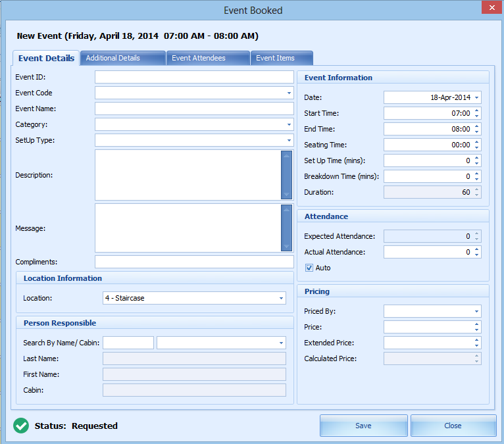The width and height of the screenshot is (504, 444).
Task: Increase the Extended Price value
Action: point(476,340)
